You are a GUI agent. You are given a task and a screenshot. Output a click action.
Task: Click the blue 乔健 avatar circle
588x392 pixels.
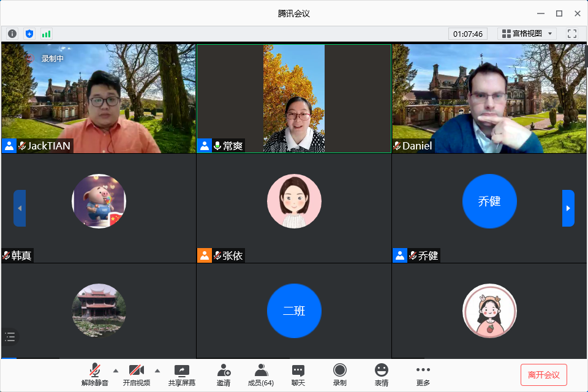coord(489,201)
